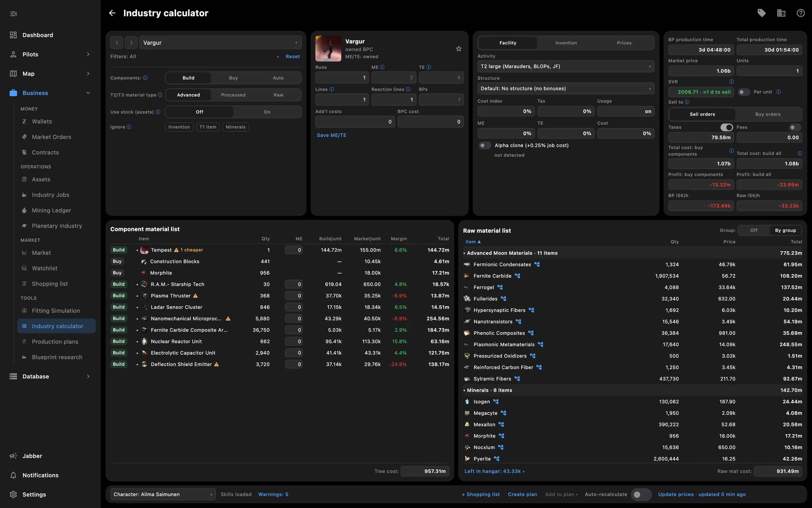Screen dimensions: 812x508
Task: Enable Alpha clone job cost switch
Action: [484, 145]
